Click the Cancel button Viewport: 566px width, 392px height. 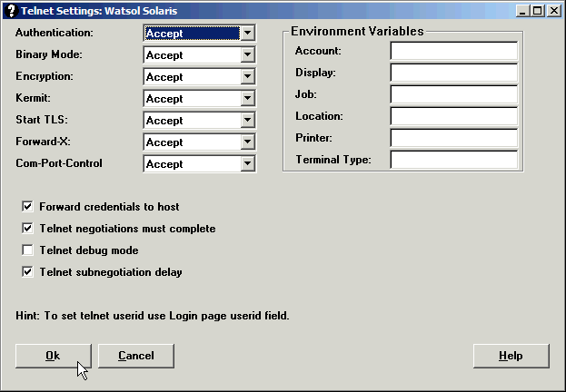136,356
